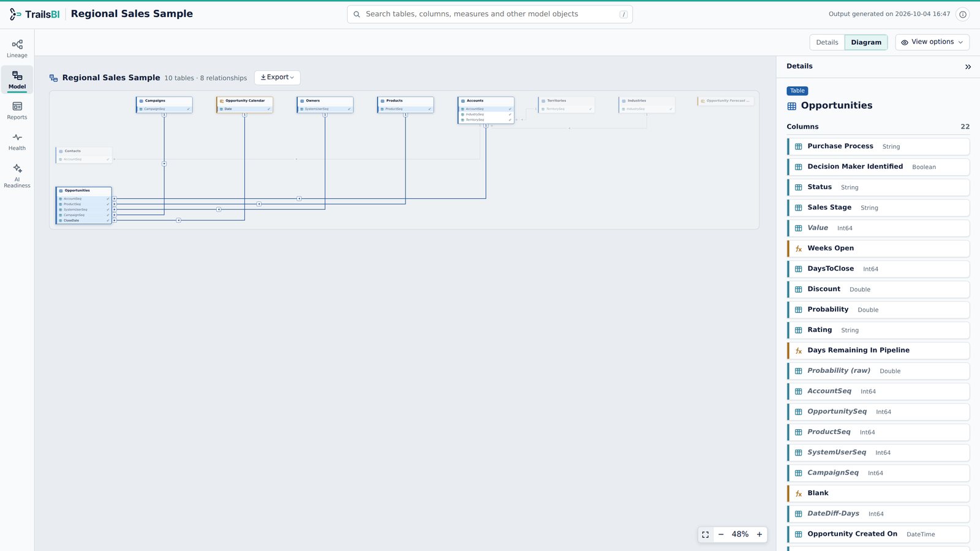Click the TrailsBI logo
This screenshot has width=980, height=551.
(35, 14)
